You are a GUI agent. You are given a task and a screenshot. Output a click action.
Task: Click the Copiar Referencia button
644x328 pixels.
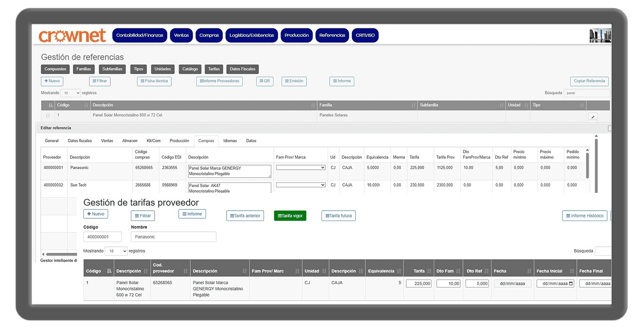589,81
